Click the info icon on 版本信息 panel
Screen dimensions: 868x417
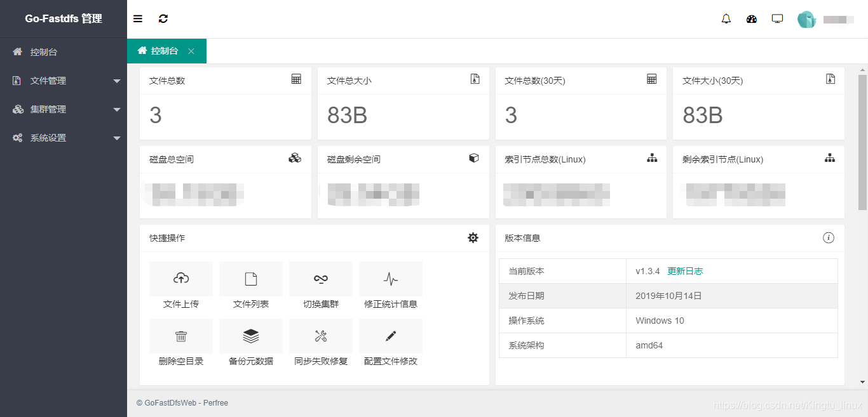829,237
